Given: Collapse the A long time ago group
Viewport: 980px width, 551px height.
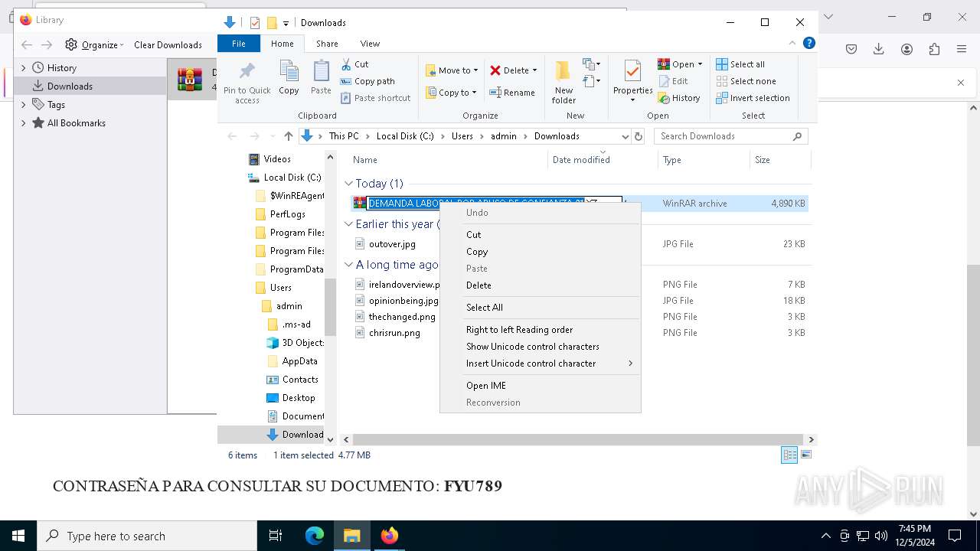Looking at the screenshot, I should 349,265.
